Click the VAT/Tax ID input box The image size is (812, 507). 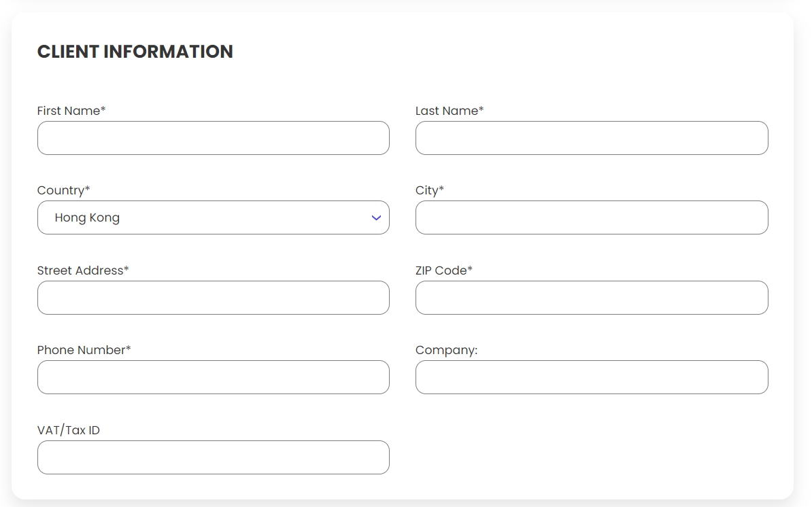point(213,457)
